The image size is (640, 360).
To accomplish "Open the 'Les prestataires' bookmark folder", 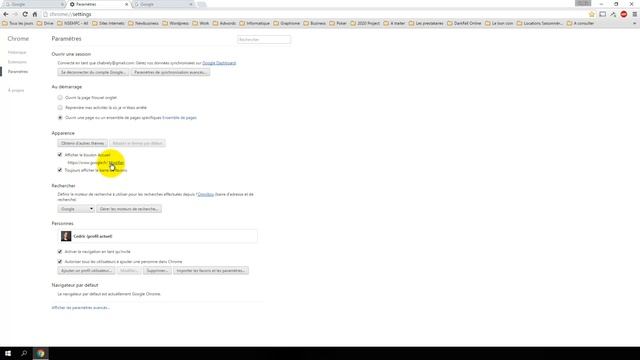I will pos(426,23).
